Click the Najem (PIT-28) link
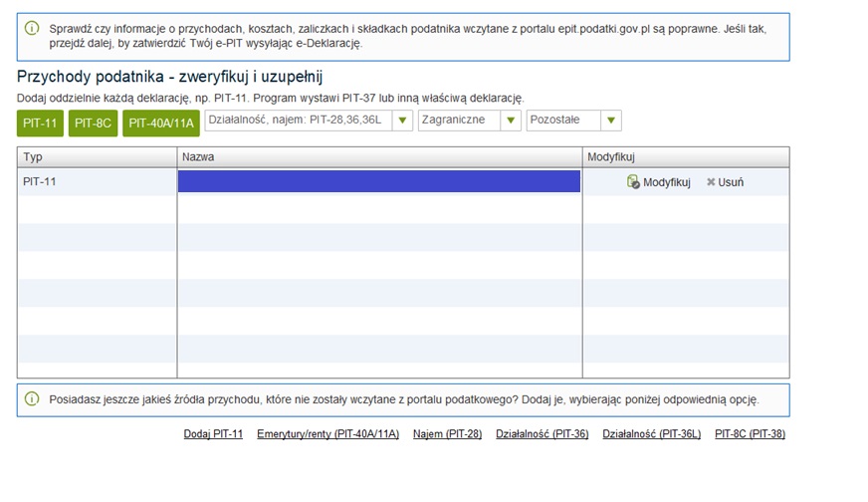Screen dimensions: 868x502 coord(447,434)
